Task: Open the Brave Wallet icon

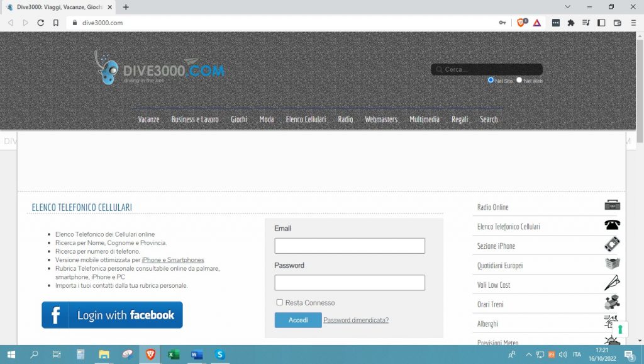Action: coord(618,23)
